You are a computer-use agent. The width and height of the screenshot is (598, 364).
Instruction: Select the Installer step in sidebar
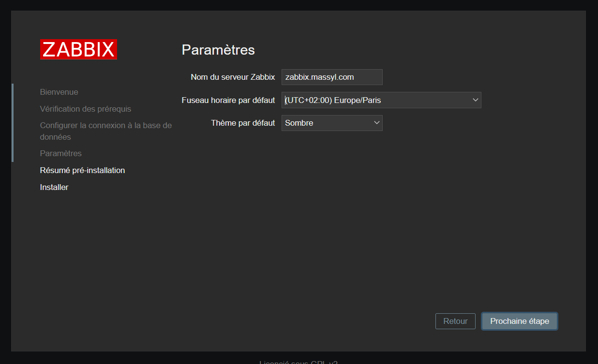[x=54, y=187]
